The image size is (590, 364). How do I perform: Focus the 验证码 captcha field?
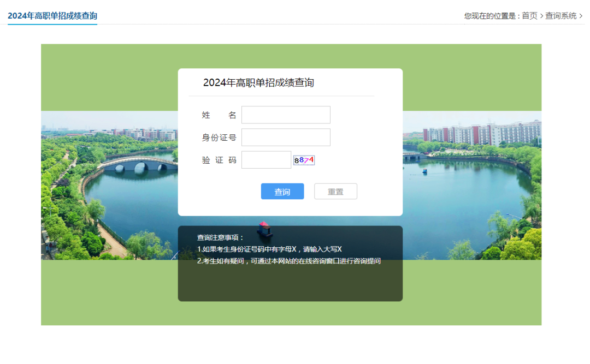pos(266,159)
